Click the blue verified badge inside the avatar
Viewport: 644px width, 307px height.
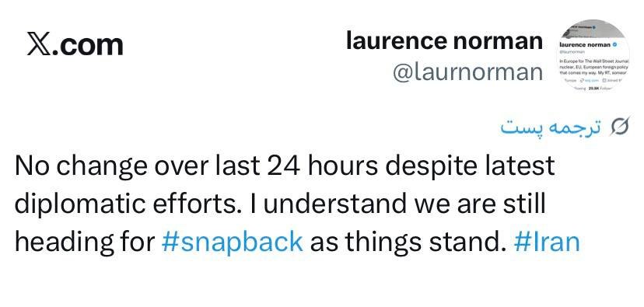coord(615,44)
